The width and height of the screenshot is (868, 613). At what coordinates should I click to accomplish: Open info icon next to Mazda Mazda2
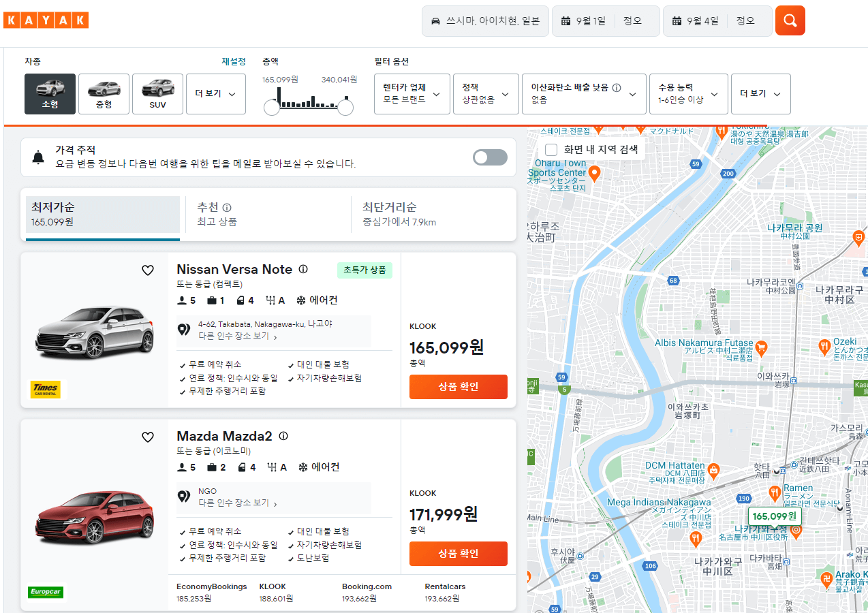click(284, 436)
